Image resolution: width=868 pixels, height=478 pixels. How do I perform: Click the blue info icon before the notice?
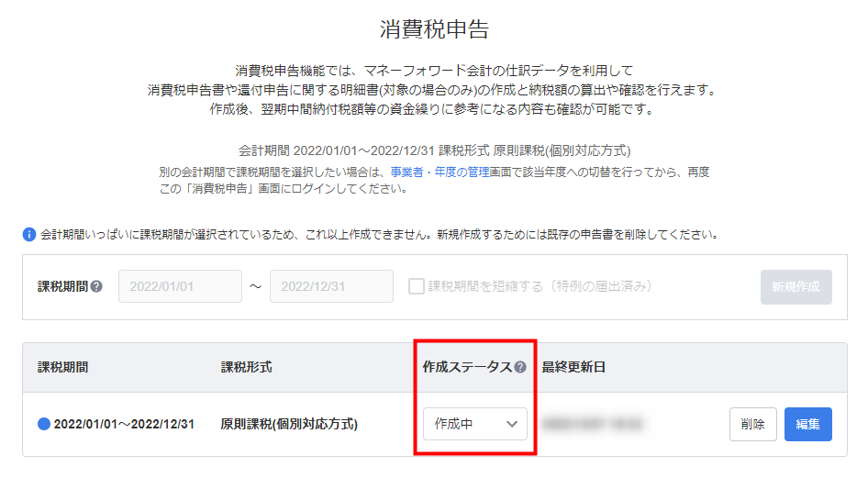click(x=28, y=235)
